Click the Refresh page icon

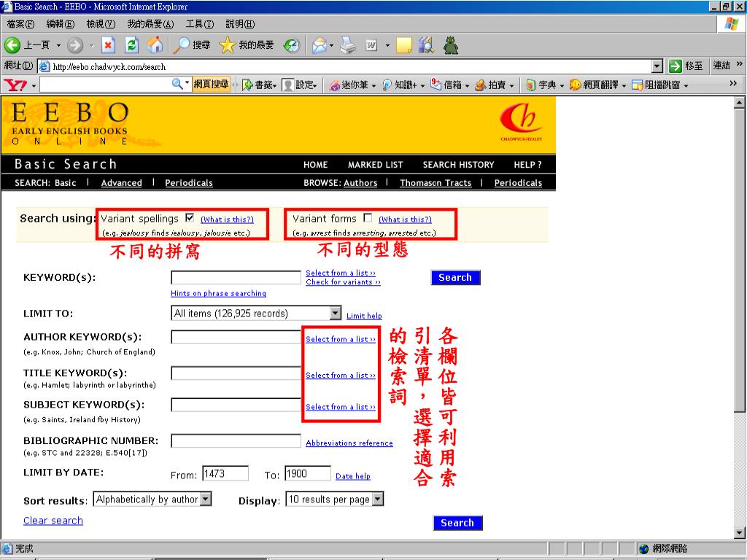[x=131, y=45]
